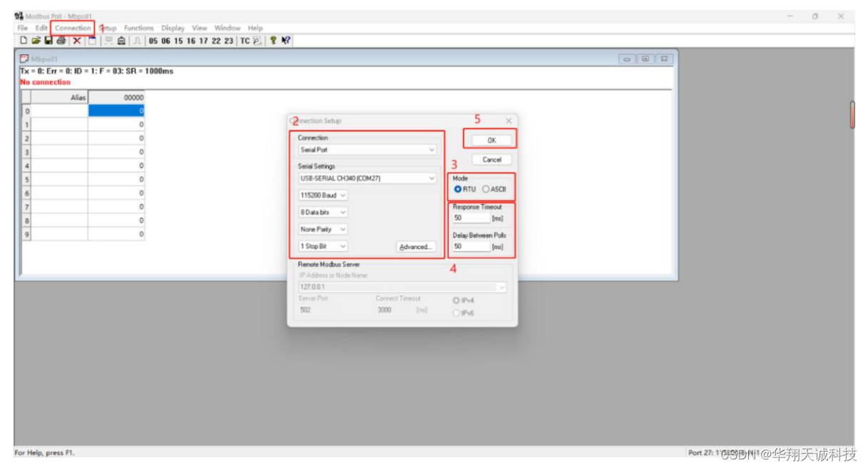Click the New document toolbar icon
The image size is (868, 468).
click(24, 41)
